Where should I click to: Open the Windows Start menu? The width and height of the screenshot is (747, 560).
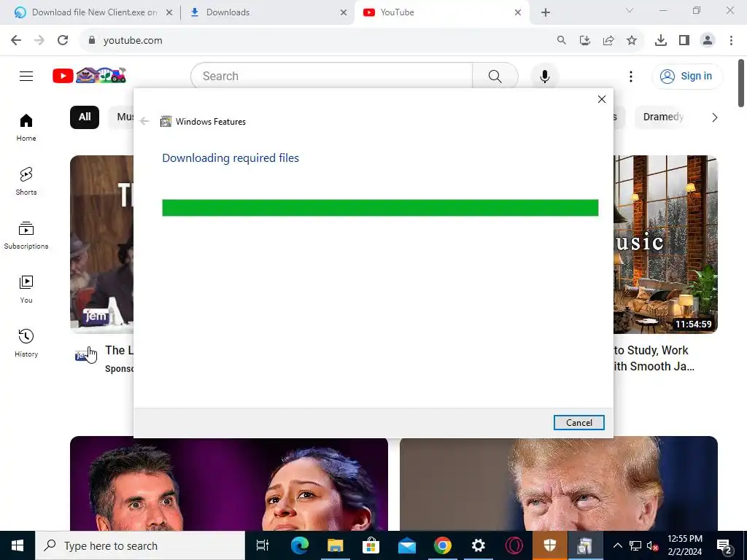pos(18,545)
